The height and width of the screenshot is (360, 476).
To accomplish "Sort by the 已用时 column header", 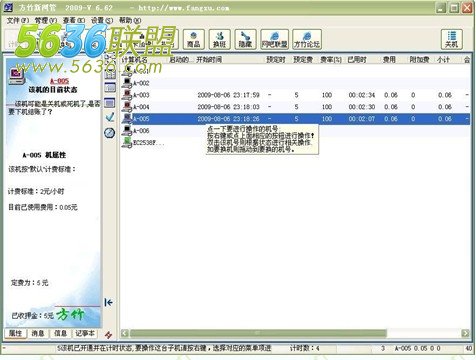I will click(x=357, y=60).
